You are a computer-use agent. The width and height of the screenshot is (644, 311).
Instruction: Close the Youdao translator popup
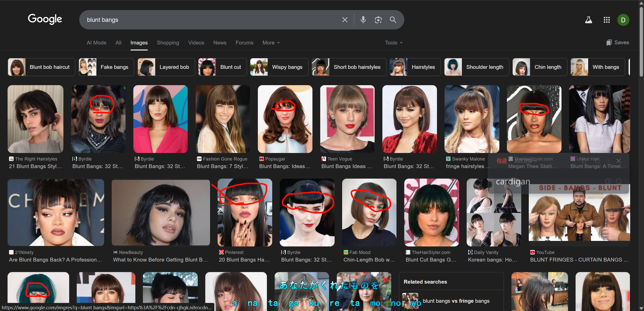[619, 161]
